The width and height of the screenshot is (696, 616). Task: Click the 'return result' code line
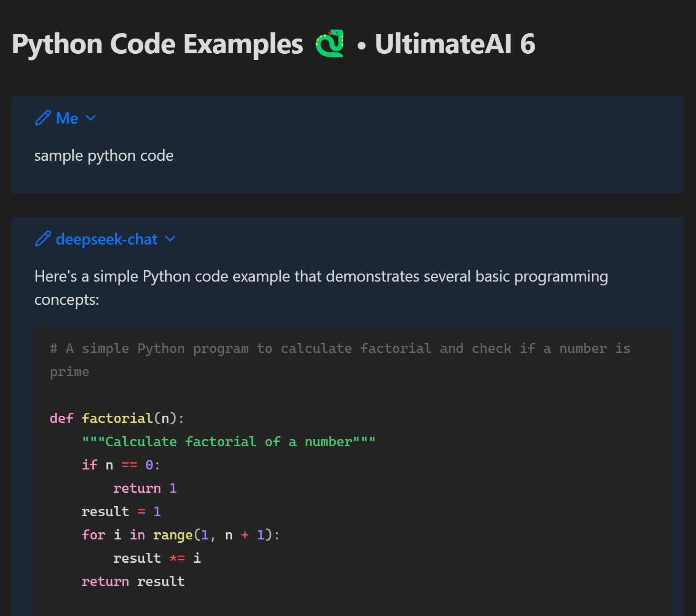click(133, 581)
